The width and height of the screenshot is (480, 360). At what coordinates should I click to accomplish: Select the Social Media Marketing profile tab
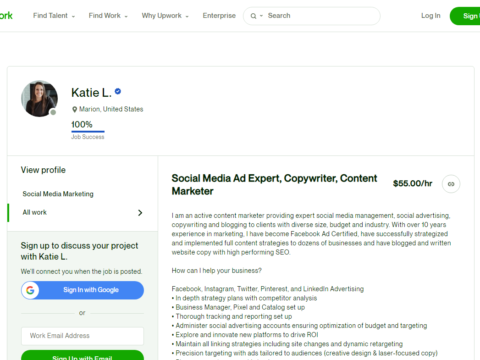click(58, 194)
